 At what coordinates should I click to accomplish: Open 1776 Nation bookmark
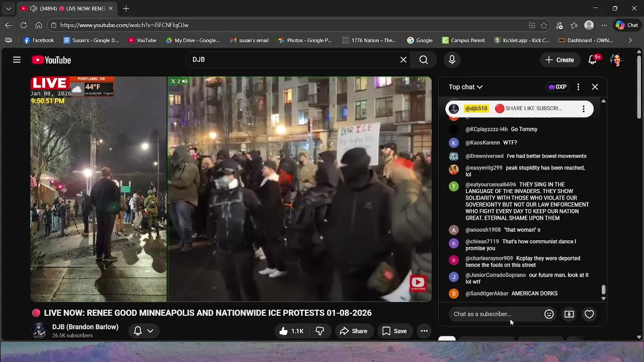(369, 40)
